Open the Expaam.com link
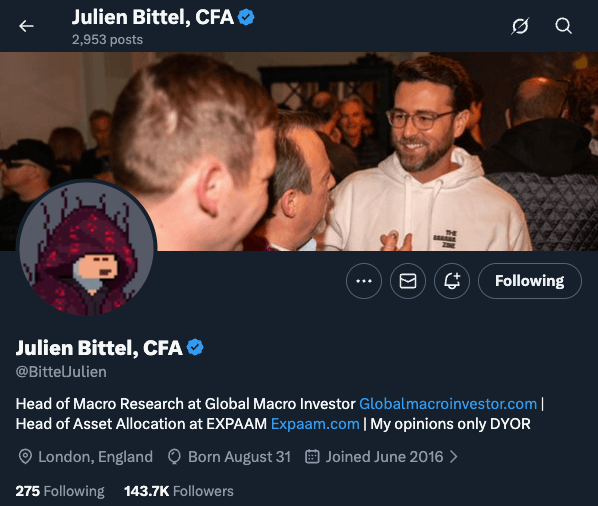Viewport: 598px width, 506px height. point(315,424)
